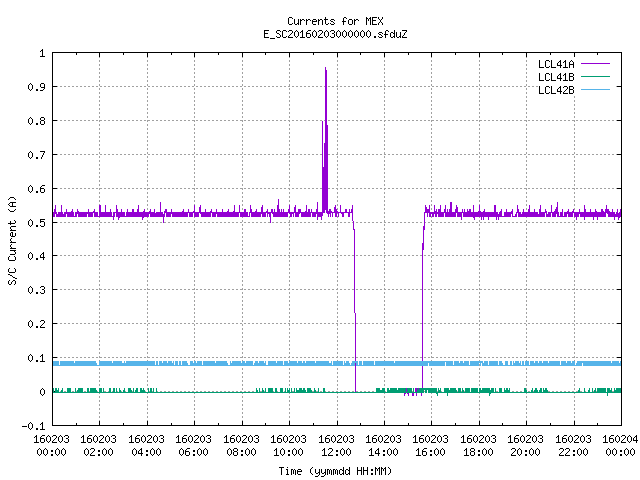Click the x-axis tick 160203 12:00
The height and width of the screenshot is (480, 640).
click(x=336, y=445)
